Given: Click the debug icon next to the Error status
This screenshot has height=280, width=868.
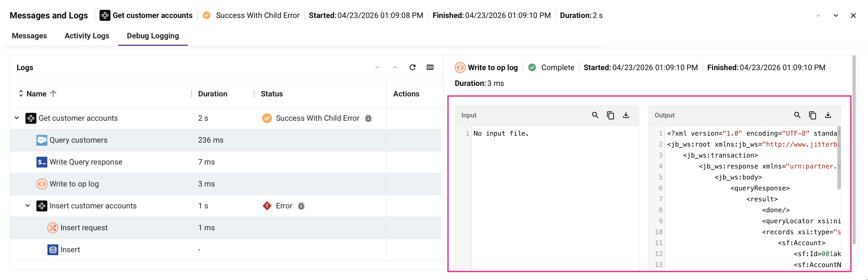Looking at the screenshot, I should (301, 206).
